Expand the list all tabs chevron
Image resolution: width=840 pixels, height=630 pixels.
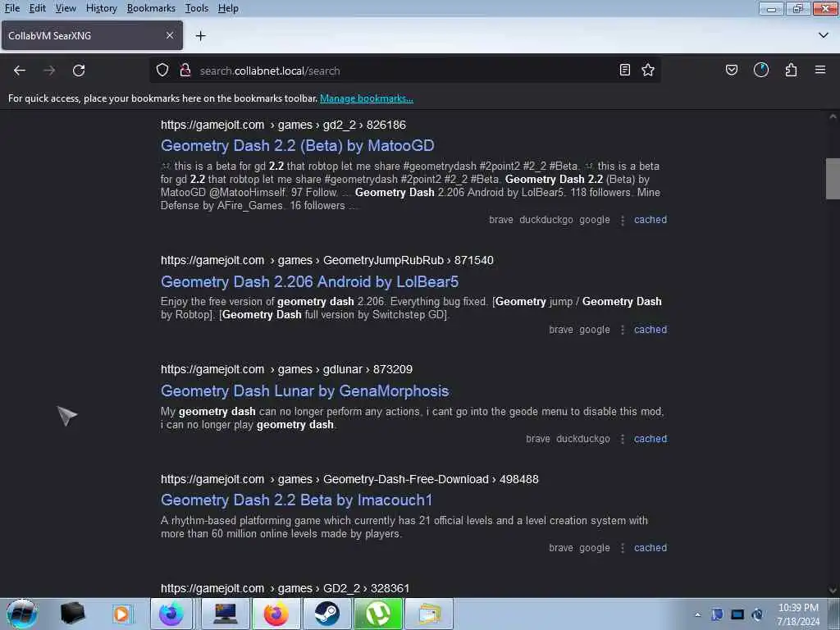point(824,35)
